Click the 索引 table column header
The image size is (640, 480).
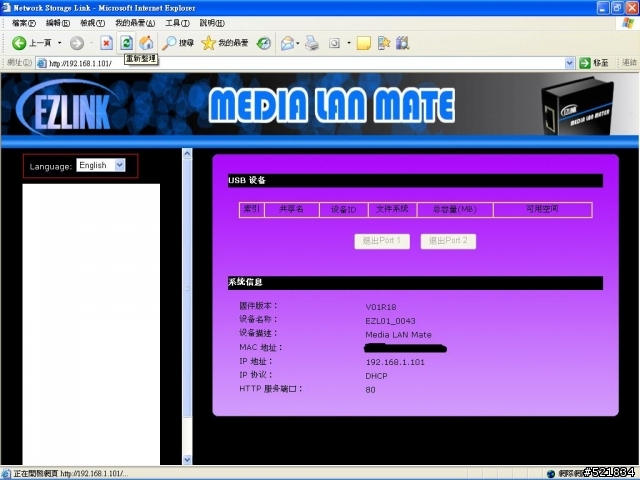pyautogui.click(x=252, y=209)
